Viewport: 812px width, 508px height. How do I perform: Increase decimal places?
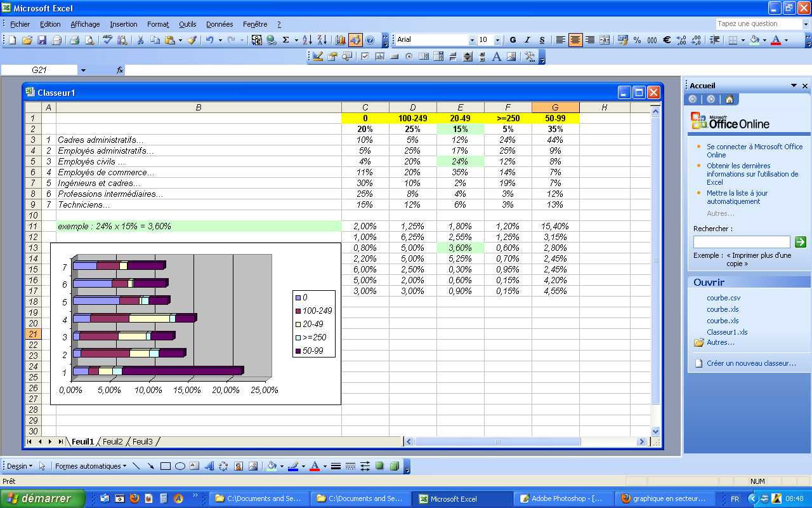pyautogui.click(x=681, y=40)
